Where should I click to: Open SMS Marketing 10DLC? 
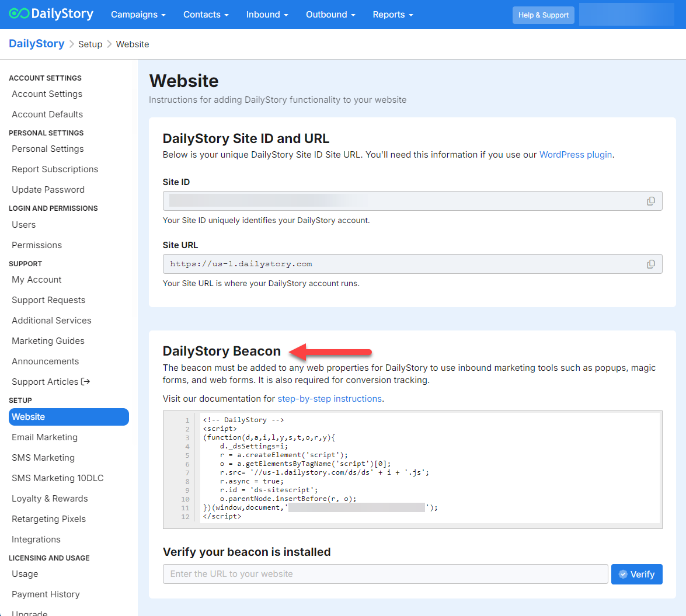(58, 478)
